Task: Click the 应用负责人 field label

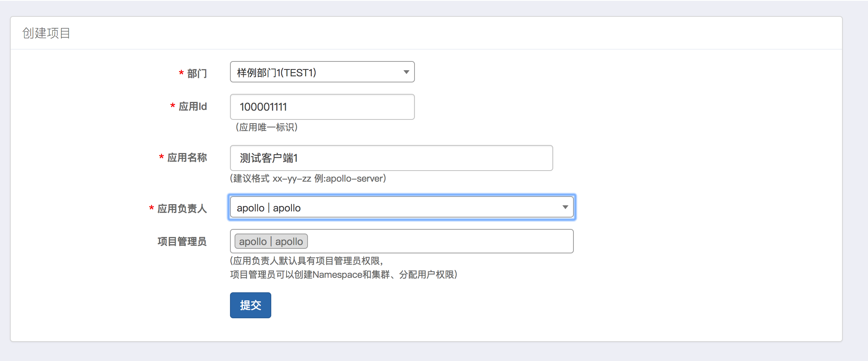Action: click(x=182, y=208)
